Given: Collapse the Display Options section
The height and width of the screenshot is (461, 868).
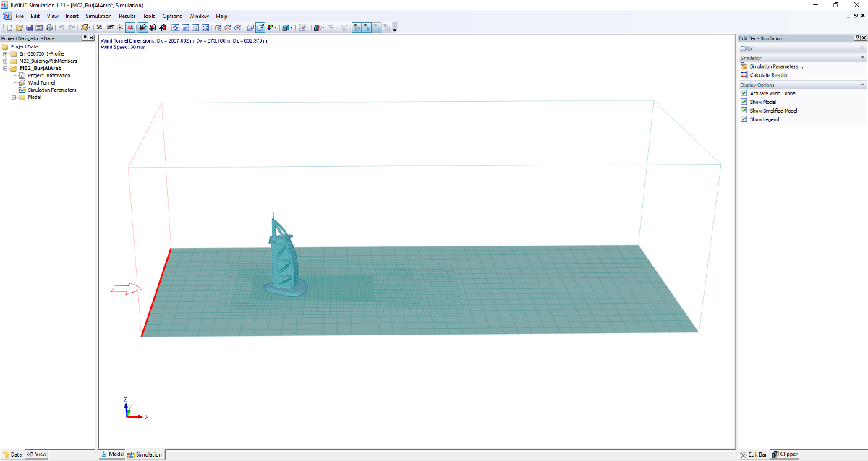Looking at the screenshot, I should coord(862,85).
